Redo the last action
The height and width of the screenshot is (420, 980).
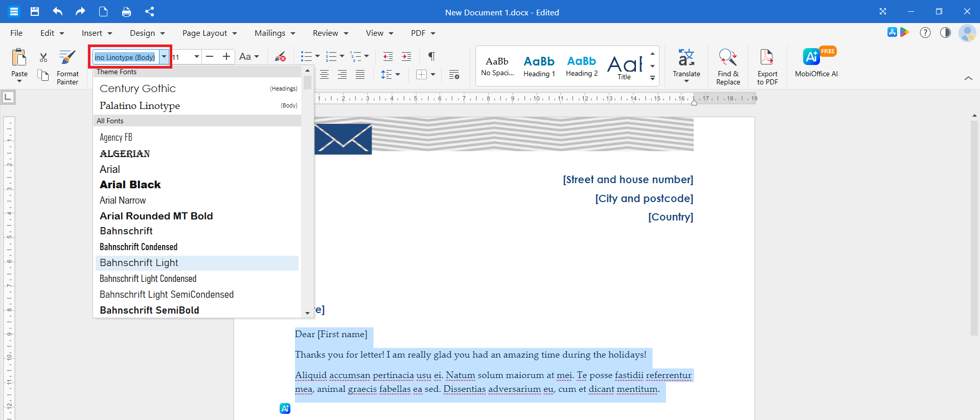[x=80, y=11]
